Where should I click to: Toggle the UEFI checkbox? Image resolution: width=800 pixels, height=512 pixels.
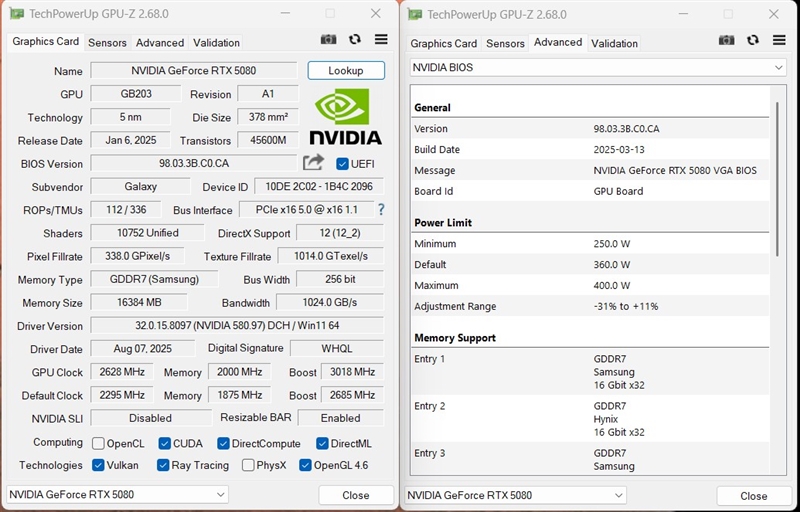coord(342,164)
